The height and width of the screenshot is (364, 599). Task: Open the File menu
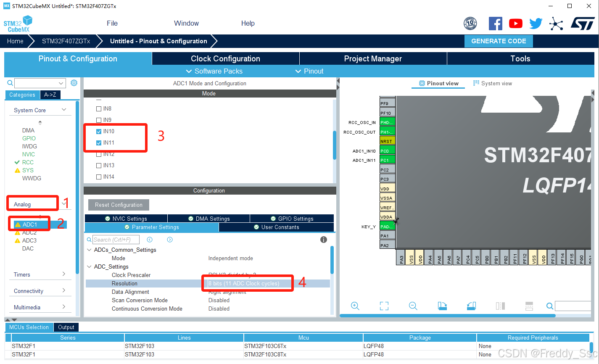[112, 24]
